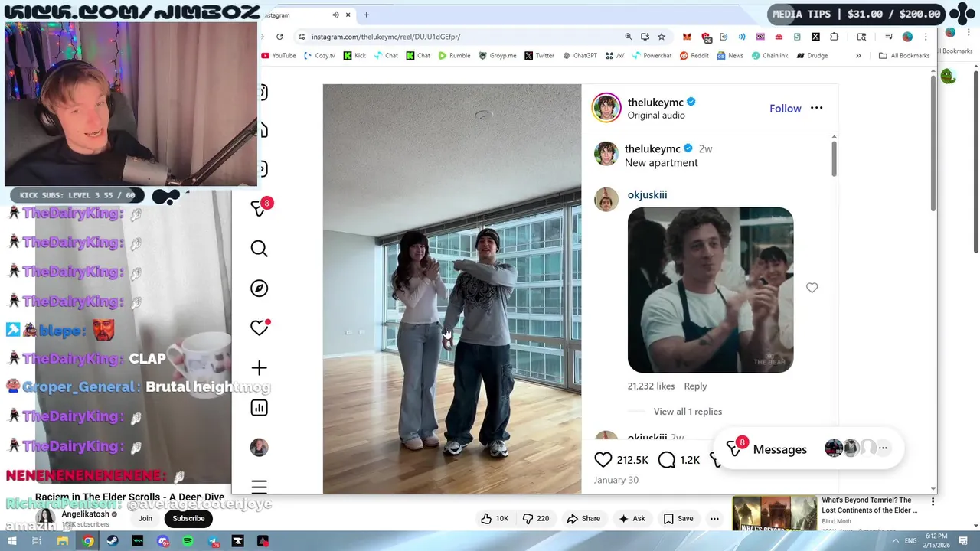Open comments via the 1.2K comment icon
The width and height of the screenshot is (980, 551).
click(x=667, y=459)
